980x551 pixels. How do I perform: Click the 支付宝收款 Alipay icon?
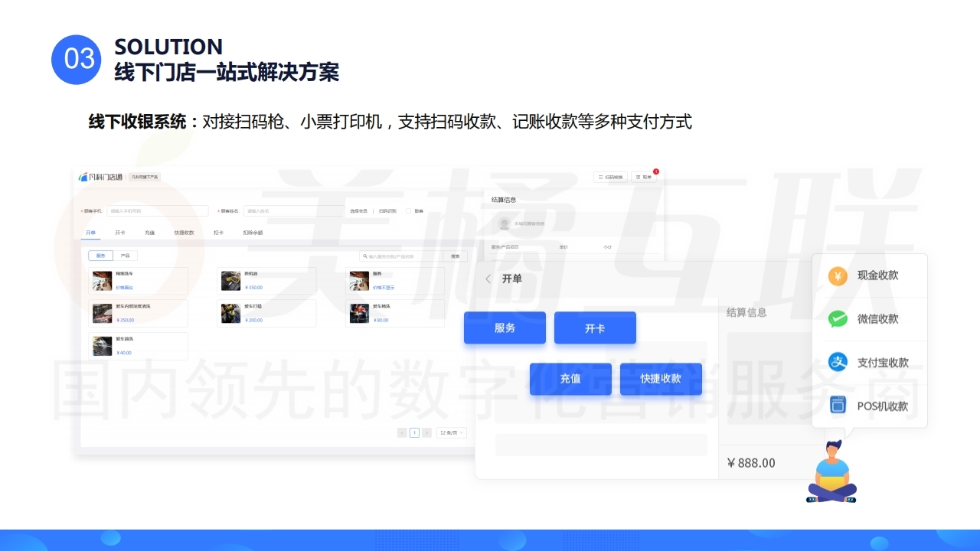pyautogui.click(x=838, y=362)
